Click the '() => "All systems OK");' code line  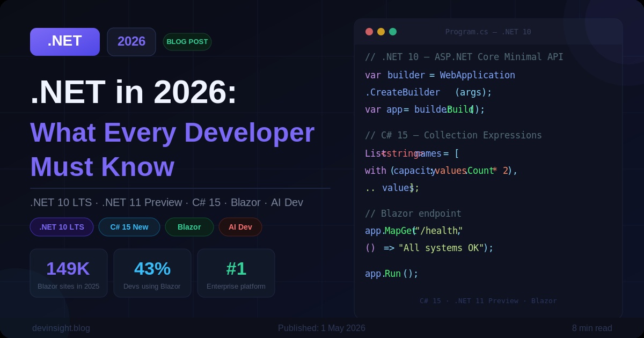click(x=429, y=248)
